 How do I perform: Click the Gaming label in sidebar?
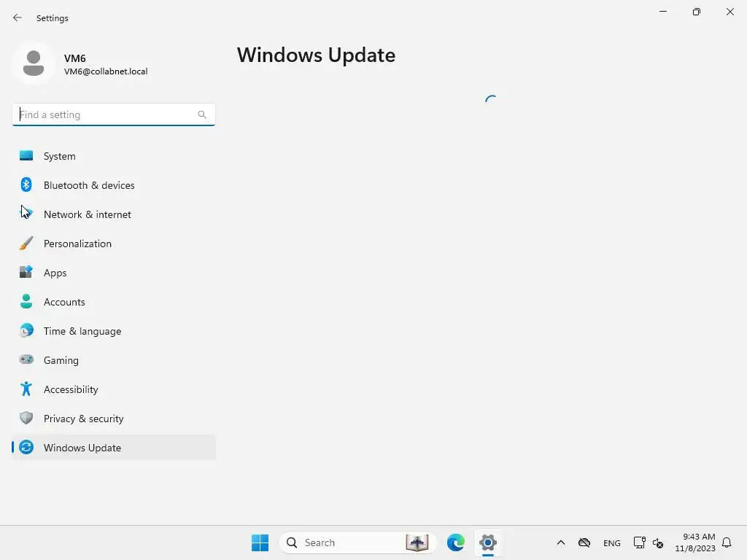pyautogui.click(x=61, y=360)
